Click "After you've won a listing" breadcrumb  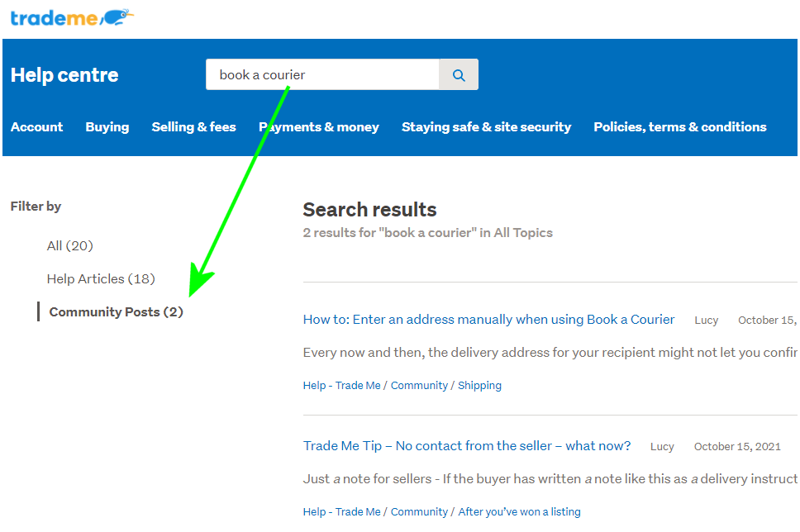click(x=519, y=512)
